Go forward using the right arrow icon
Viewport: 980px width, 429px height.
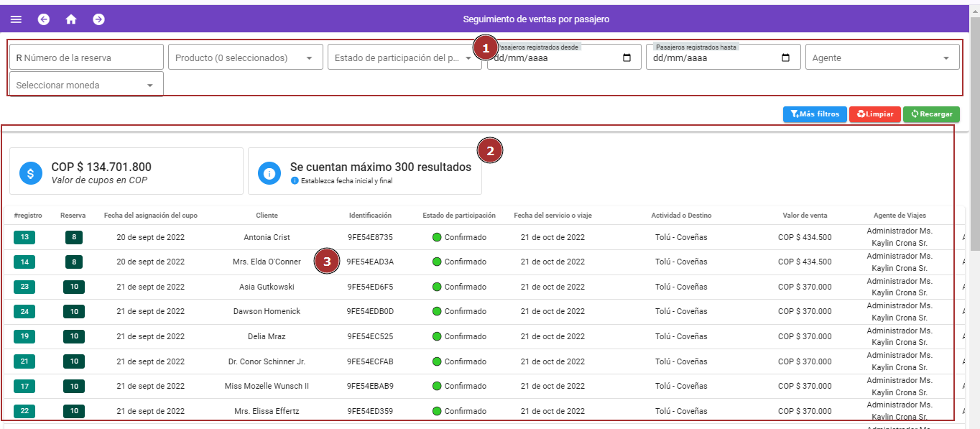coord(98,19)
